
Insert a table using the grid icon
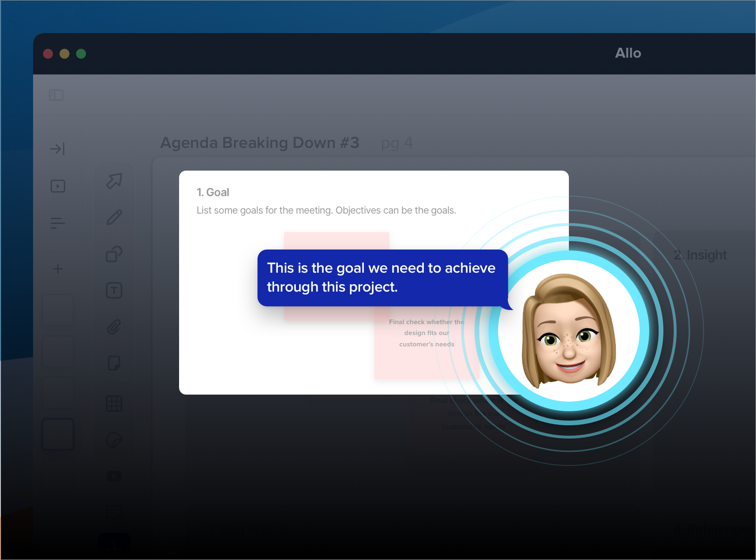point(114,404)
